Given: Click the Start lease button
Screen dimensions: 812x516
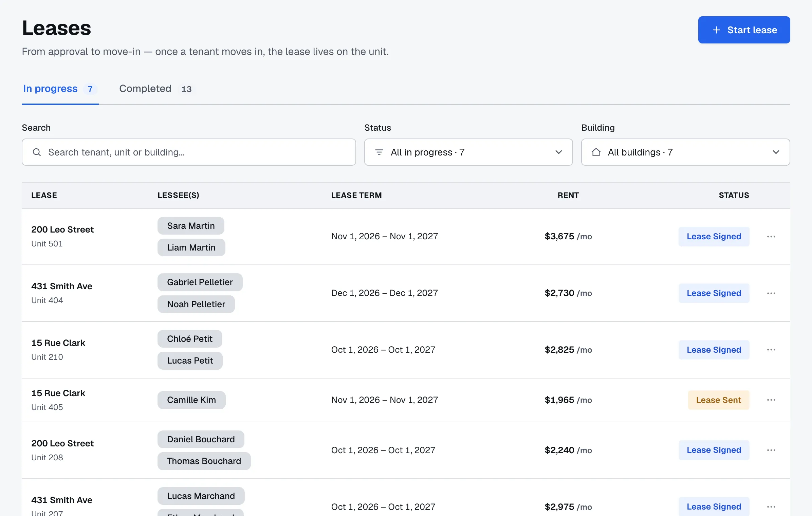Looking at the screenshot, I should point(744,30).
